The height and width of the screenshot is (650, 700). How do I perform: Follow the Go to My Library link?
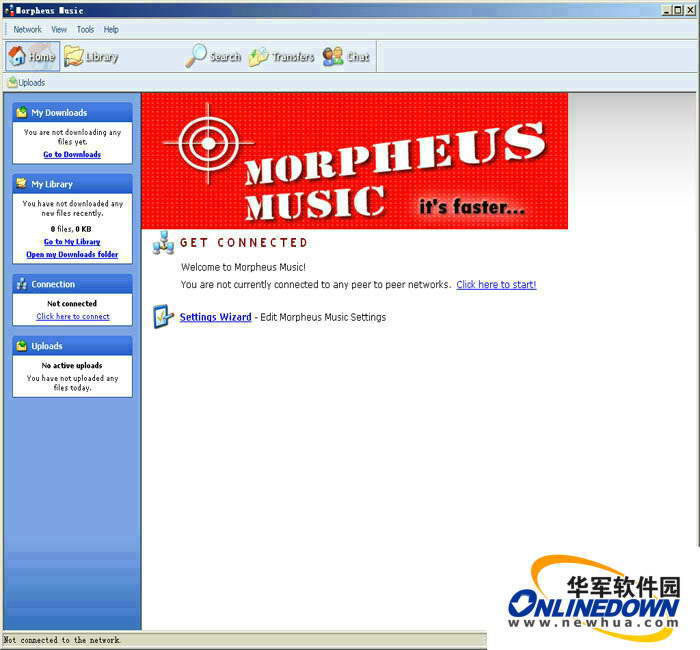click(72, 242)
